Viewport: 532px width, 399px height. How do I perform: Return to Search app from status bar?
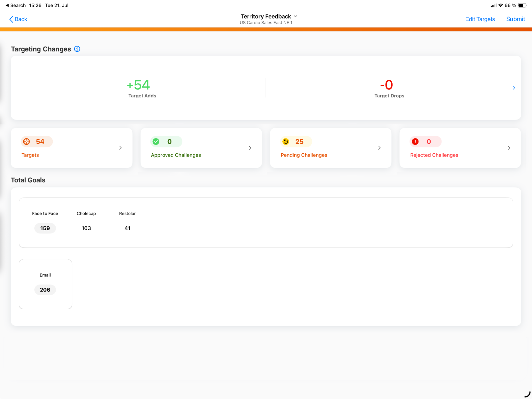tap(15, 5)
